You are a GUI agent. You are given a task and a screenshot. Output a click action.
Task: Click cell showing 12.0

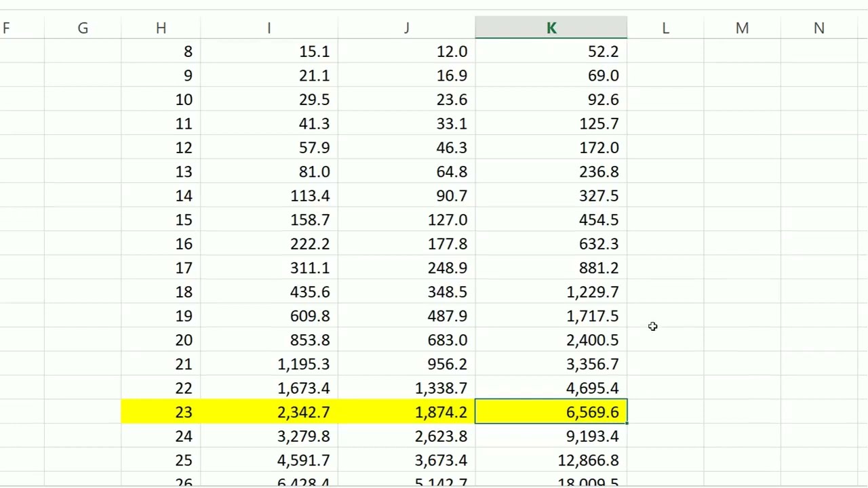(406, 52)
